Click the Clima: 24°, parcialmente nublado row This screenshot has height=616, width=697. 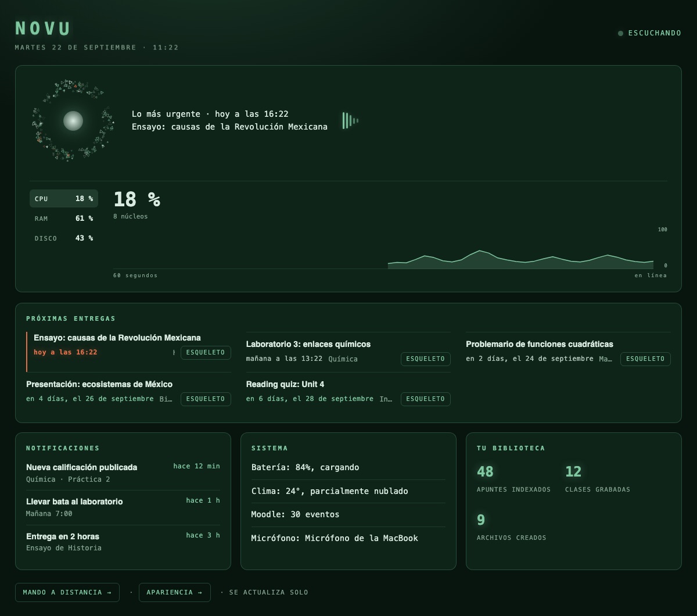pos(348,491)
